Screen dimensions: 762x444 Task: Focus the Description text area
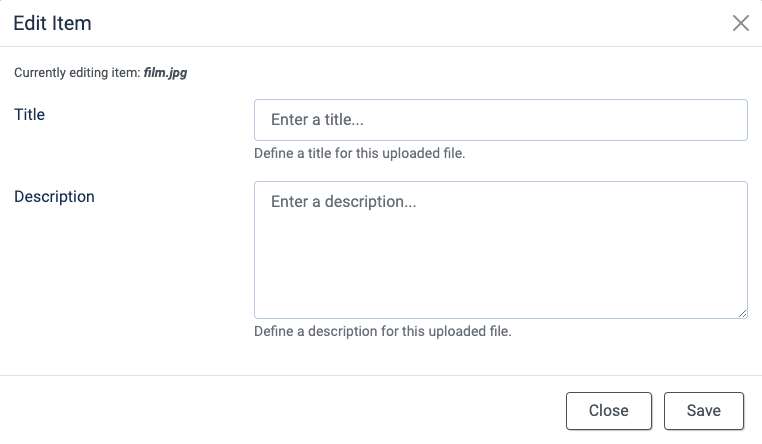click(x=500, y=250)
